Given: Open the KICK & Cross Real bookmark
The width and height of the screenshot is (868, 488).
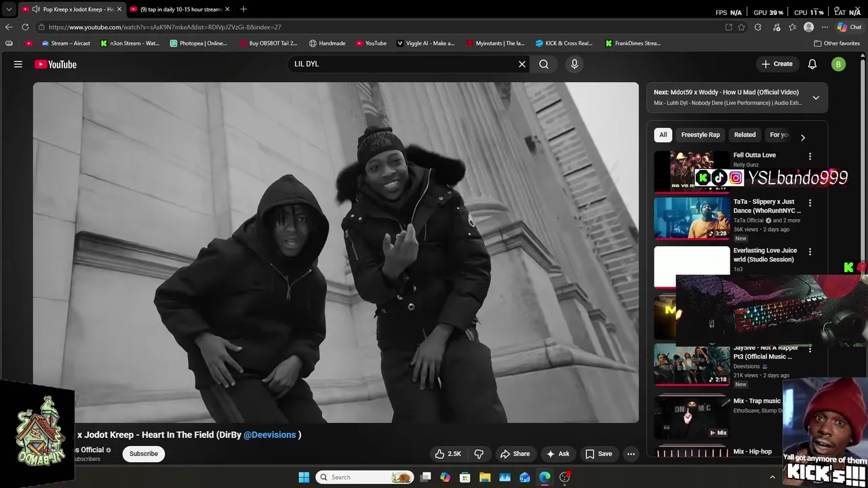Looking at the screenshot, I should 564,43.
